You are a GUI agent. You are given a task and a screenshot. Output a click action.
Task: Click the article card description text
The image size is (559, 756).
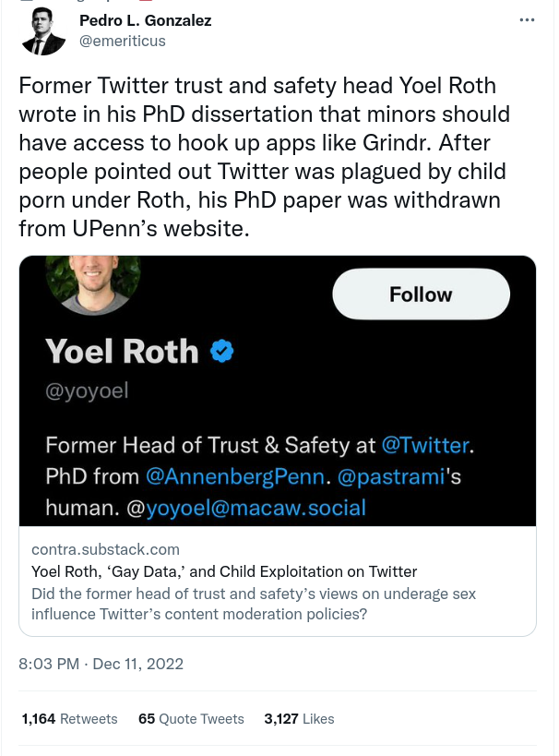[254, 603]
